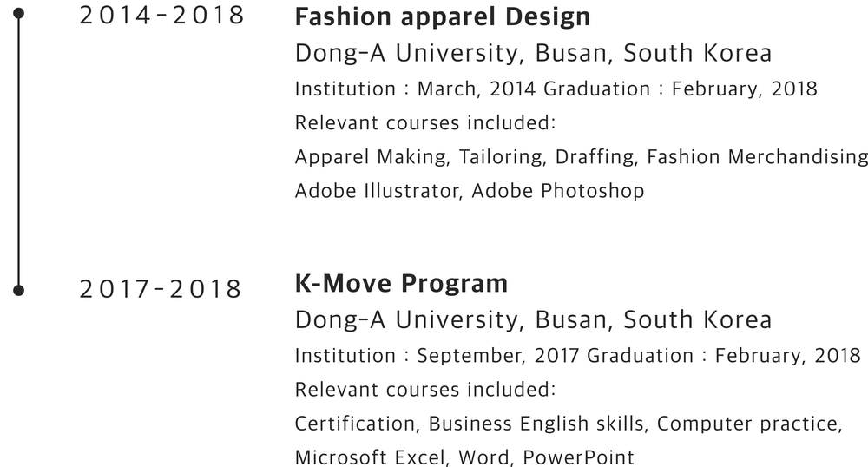Click the word Fashion Merchandising
The height and width of the screenshot is (467, 868).
[x=757, y=157]
